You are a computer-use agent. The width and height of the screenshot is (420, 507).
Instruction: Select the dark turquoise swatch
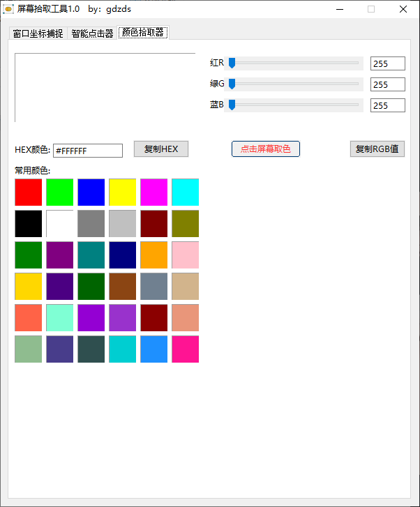tap(123, 349)
